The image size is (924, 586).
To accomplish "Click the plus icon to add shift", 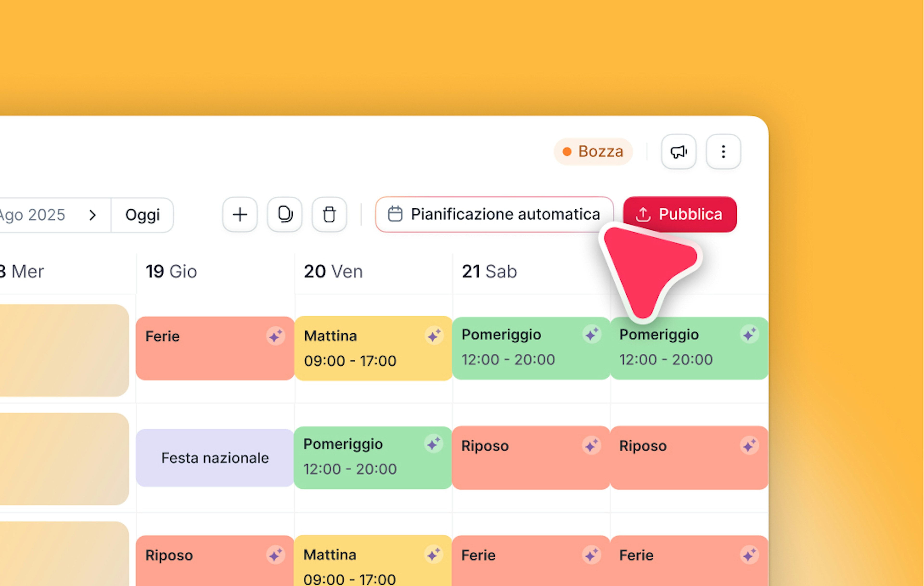I will point(240,214).
